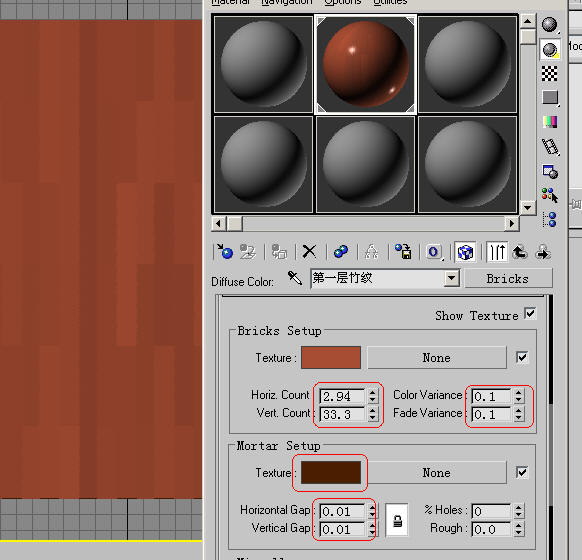Click the Go to Parent icon

click(520, 252)
